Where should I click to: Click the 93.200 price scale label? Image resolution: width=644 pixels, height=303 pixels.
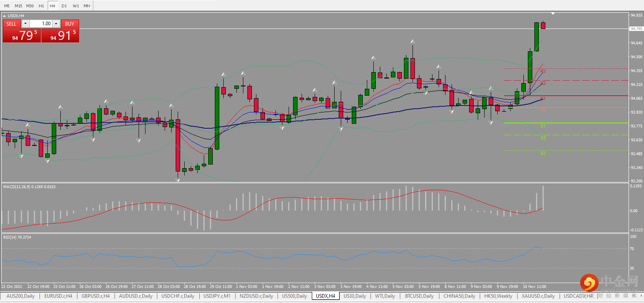pos(637,181)
